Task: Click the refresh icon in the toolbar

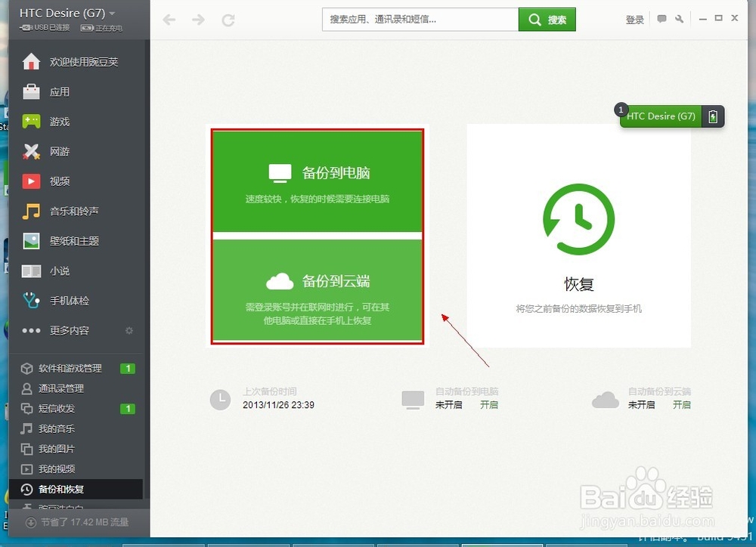Action: 228,20
